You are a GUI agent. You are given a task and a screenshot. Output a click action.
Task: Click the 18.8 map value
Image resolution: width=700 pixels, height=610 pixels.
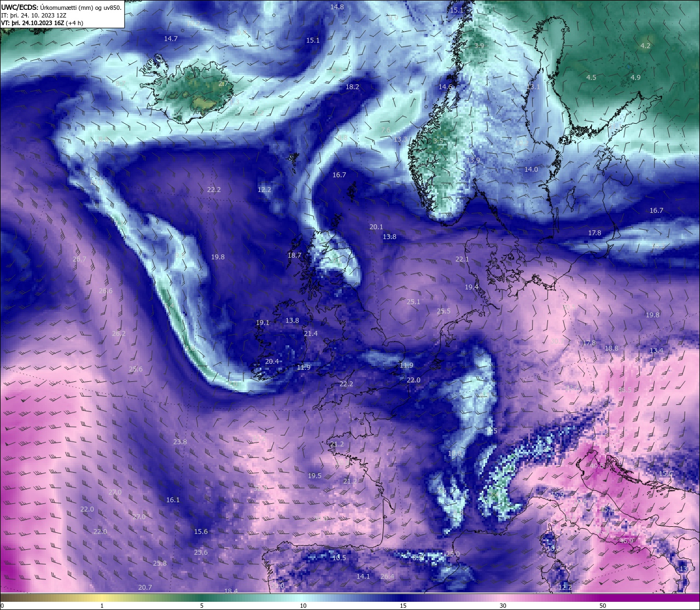pyautogui.click(x=611, y=348)
